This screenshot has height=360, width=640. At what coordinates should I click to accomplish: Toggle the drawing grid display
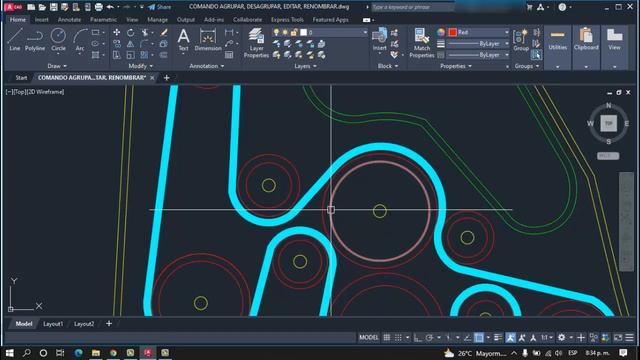point(387,338)
